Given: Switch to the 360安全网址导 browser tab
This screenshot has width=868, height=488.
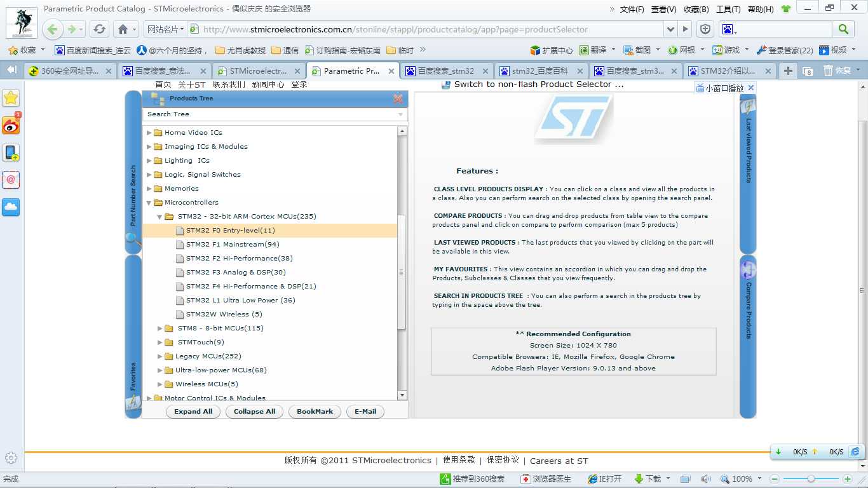Looking at the screenshot, I should (70, 71).
